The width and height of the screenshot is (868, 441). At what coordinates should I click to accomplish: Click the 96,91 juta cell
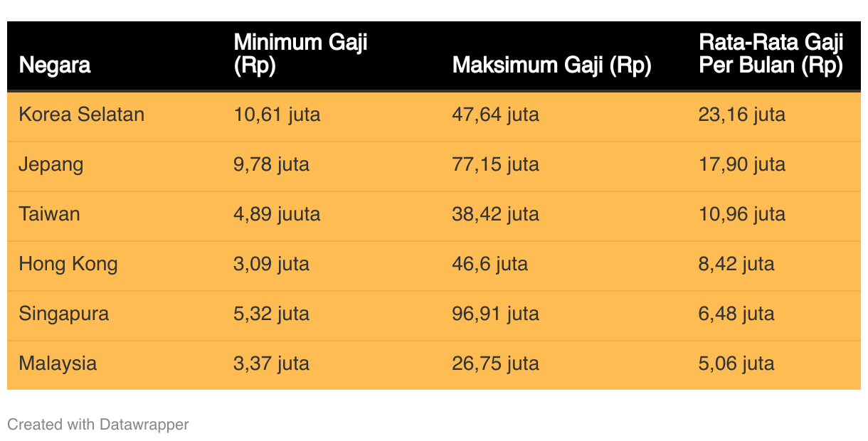coord(496,314)
